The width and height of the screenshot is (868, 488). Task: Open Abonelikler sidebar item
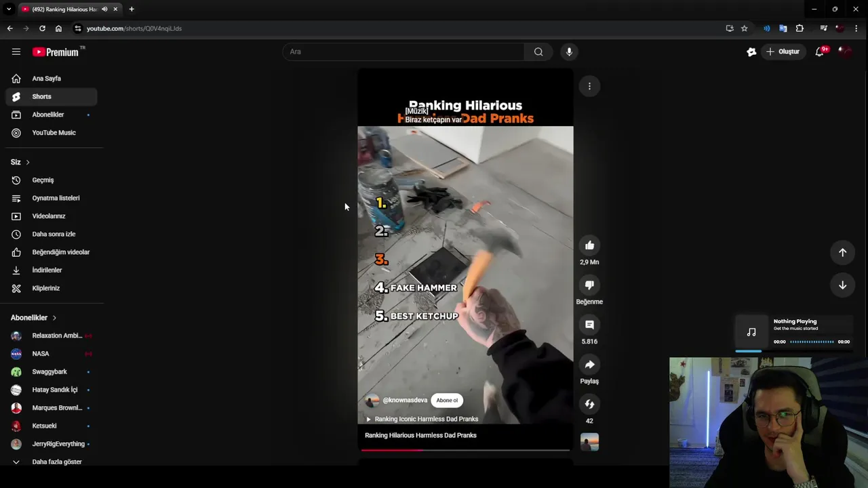(x=52, y=115)
